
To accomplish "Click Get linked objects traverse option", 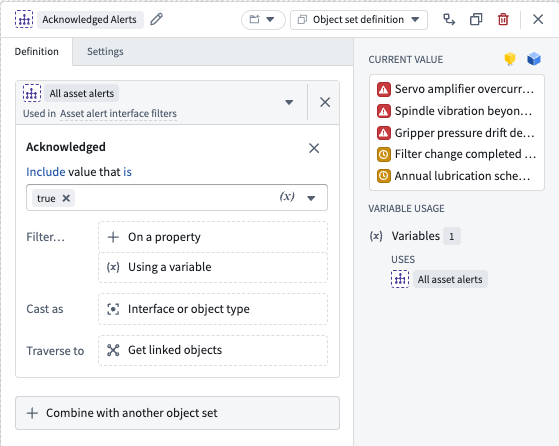I will coord(213,350).
